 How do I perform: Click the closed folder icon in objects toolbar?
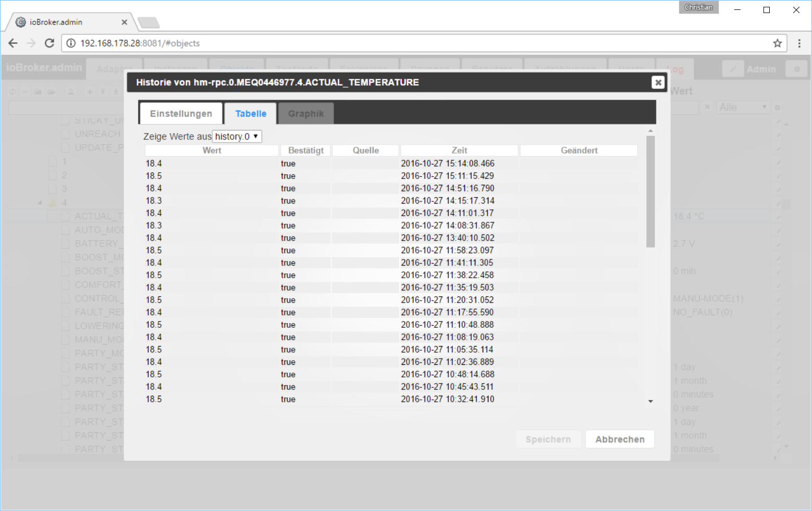(x=38, y=92)
